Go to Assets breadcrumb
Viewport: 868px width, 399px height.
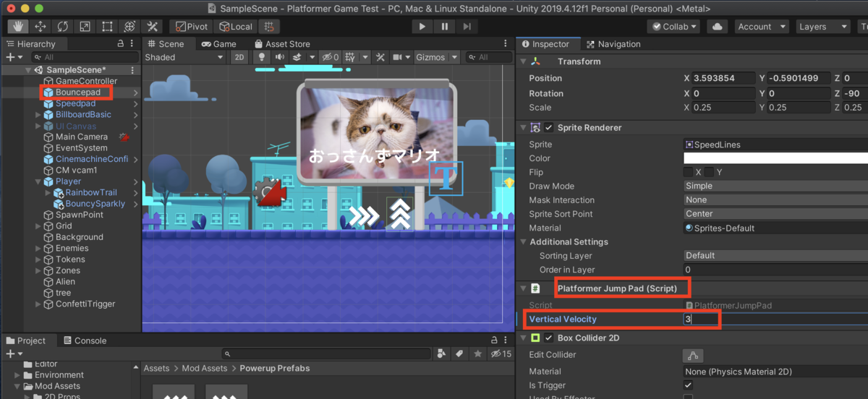156,368
